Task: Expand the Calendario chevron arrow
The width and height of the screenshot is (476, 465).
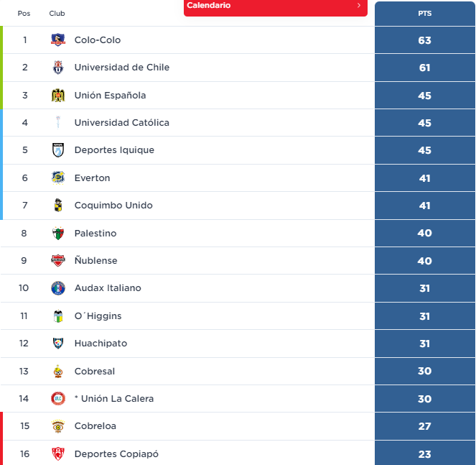Action: [359, 6]
